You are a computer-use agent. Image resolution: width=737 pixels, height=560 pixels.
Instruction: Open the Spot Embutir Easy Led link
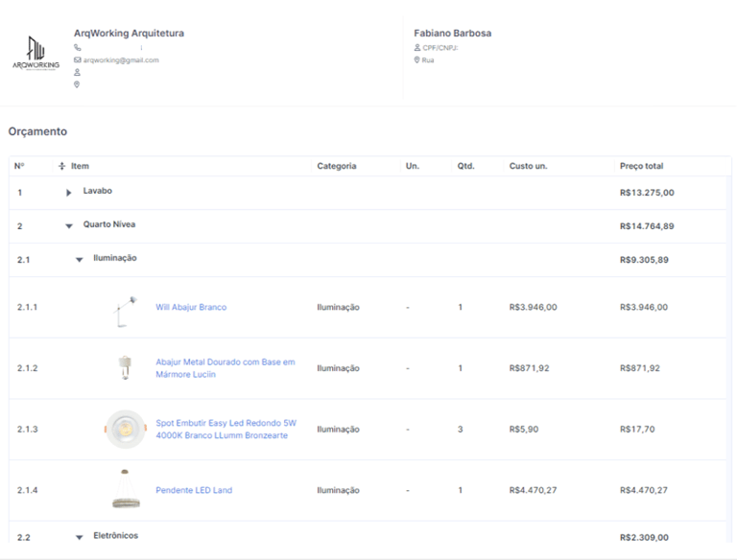tap(226, 429)
